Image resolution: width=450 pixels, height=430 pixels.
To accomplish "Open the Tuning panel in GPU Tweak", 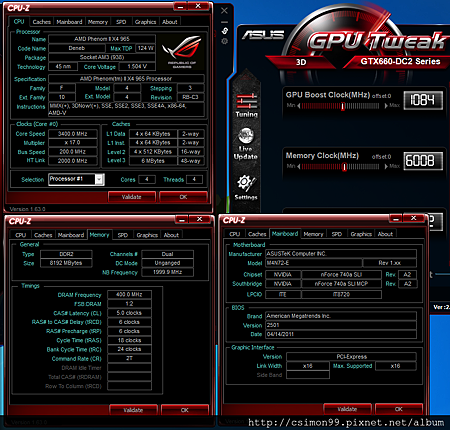I will pyautogui.click(x=247, y=105).
